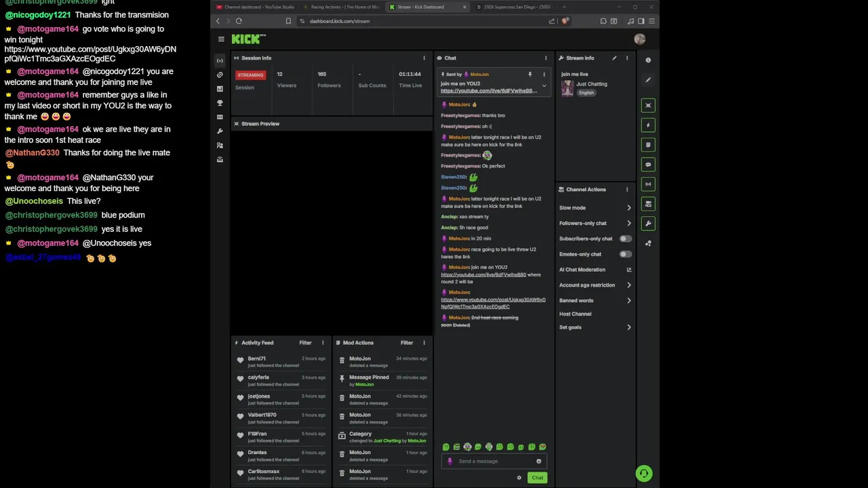
Task: Open the youtube.com/live link in chat
Action: tap(484, 274)
